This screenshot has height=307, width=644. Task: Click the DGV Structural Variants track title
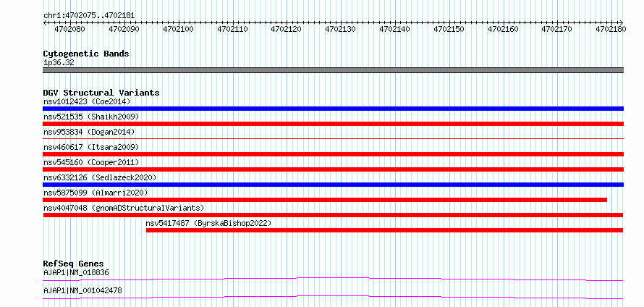tap(101, 93)
